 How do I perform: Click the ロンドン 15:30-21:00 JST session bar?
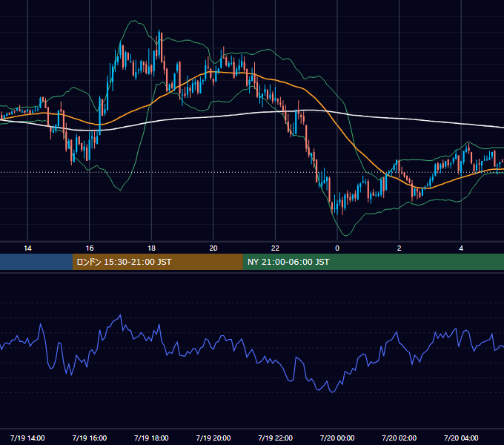[157, 262]
